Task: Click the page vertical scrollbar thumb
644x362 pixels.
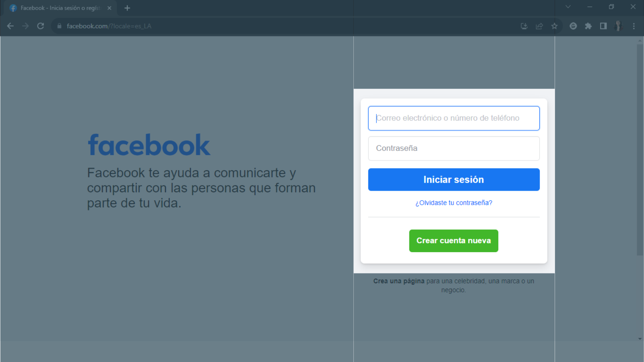Action: (640, 150)
